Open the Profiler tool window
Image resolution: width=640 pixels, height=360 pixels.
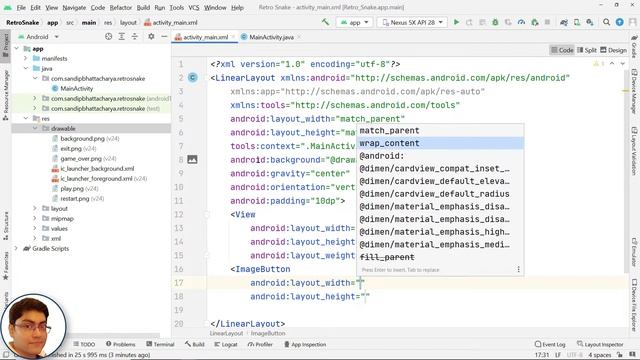260,344
